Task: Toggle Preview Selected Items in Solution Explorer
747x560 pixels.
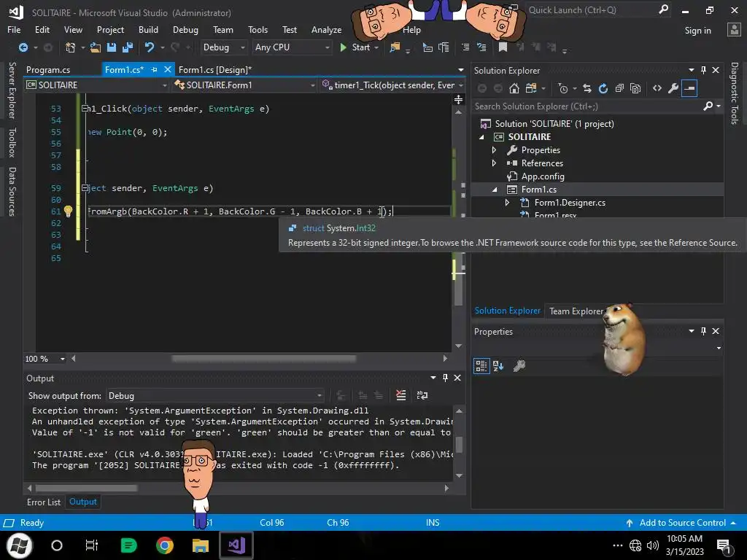Action: tap(689, 88)
